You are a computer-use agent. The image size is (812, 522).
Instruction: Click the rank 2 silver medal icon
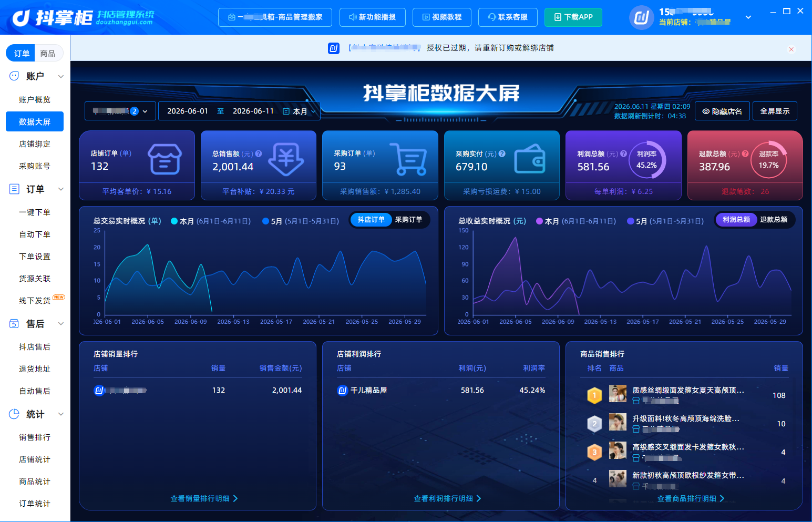(x=594, y=424)
